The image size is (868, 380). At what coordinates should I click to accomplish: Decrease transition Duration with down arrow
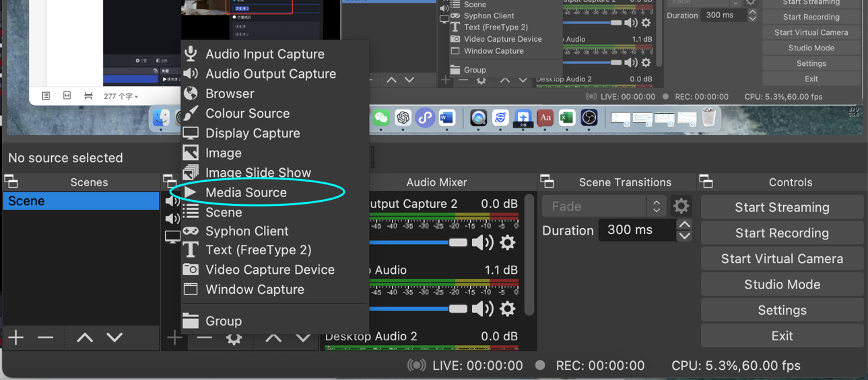(x=684, y=235)
